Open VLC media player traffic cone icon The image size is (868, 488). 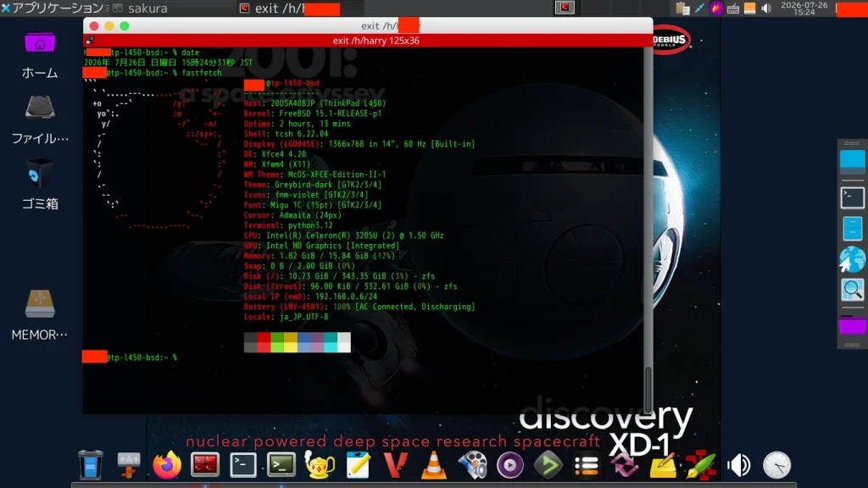click(x=433, y=465)
